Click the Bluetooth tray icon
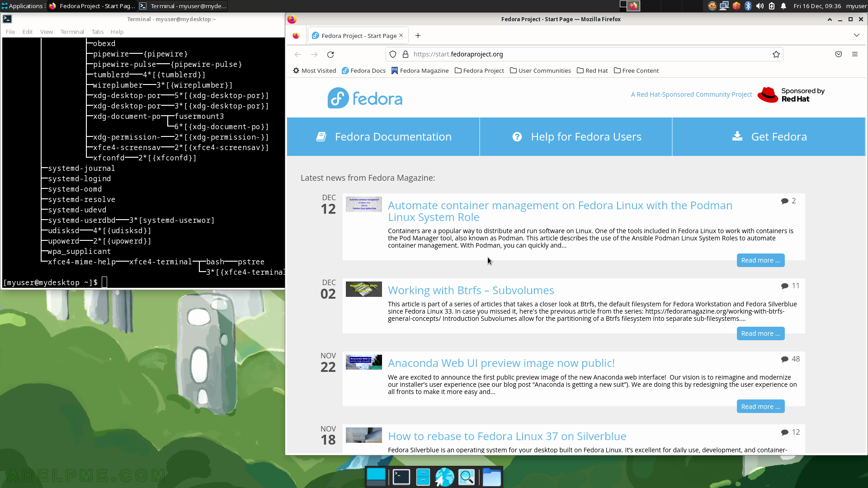Image resolution: width=868 pixels, height=488 pixels. click(748, 6)
